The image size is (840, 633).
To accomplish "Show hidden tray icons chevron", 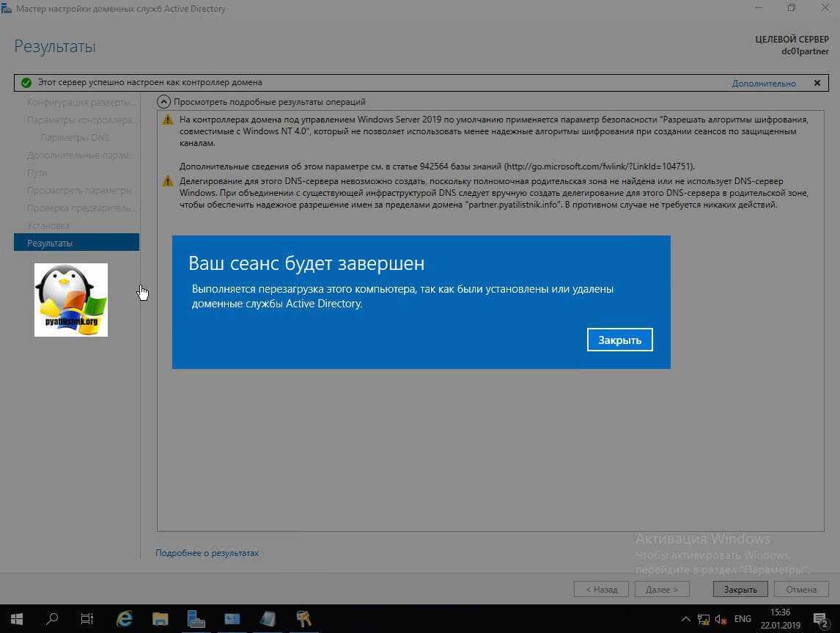I will tap(686, 619).
